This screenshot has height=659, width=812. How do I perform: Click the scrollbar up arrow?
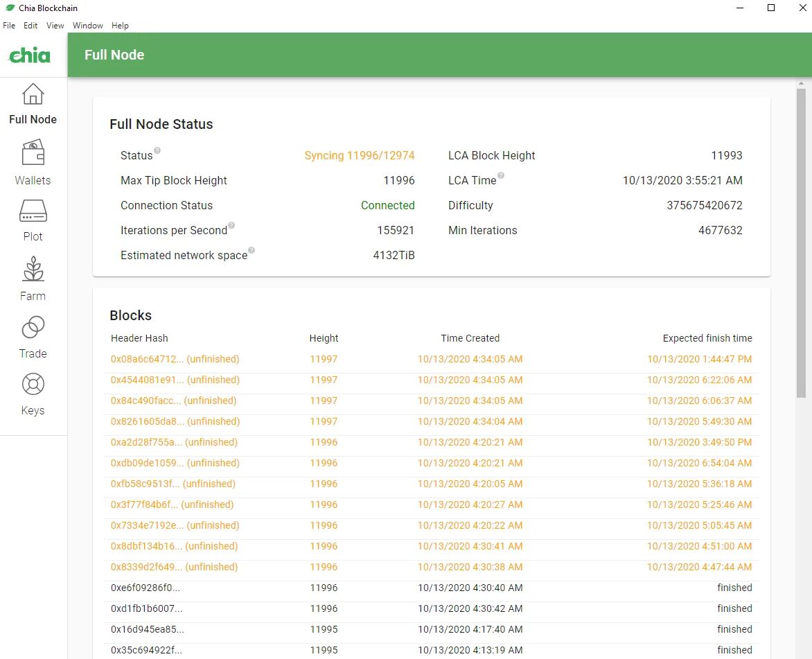(801, 83)
